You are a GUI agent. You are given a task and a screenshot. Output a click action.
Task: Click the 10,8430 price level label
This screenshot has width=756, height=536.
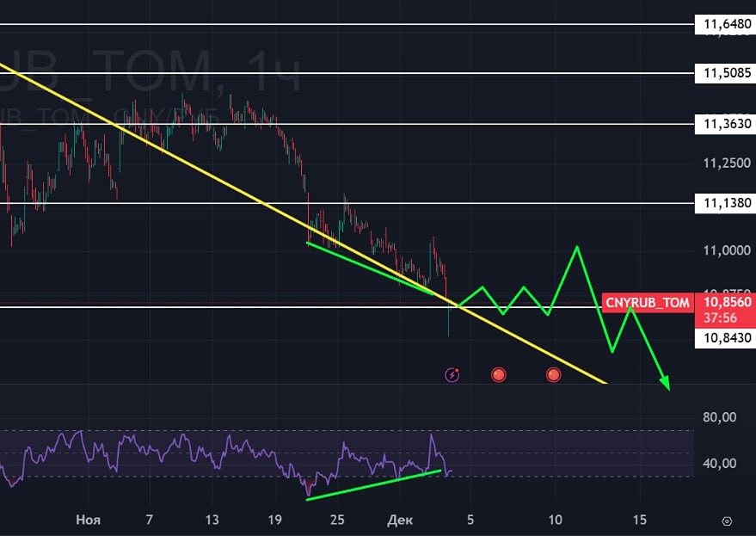tap(725, 338)
